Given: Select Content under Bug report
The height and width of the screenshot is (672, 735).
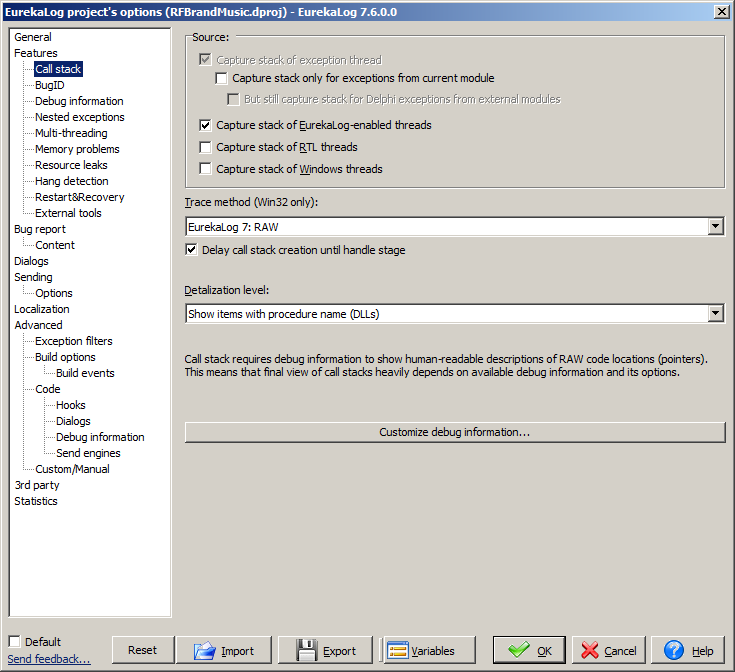Looking at the screenshot, I should [55, 245].
